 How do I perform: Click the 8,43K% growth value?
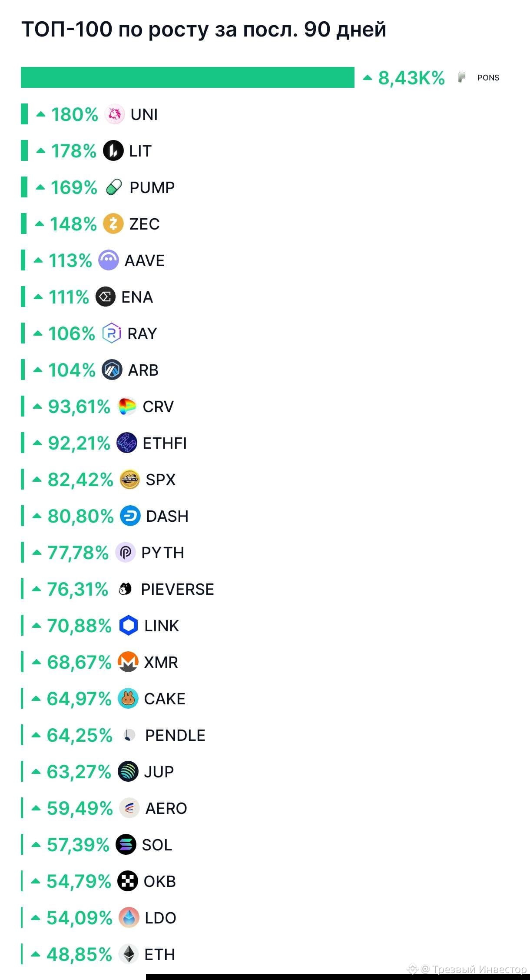click(411, 78)
